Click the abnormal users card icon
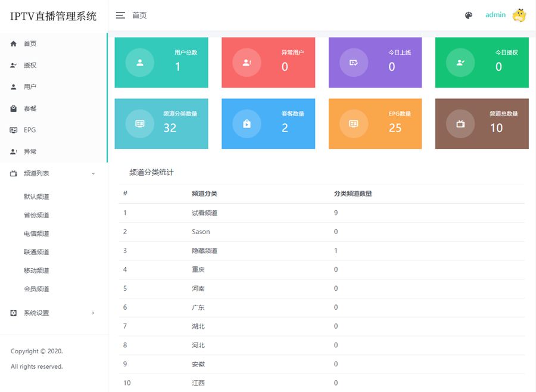This screenshot has width=536, height=392. coord(247,63)
